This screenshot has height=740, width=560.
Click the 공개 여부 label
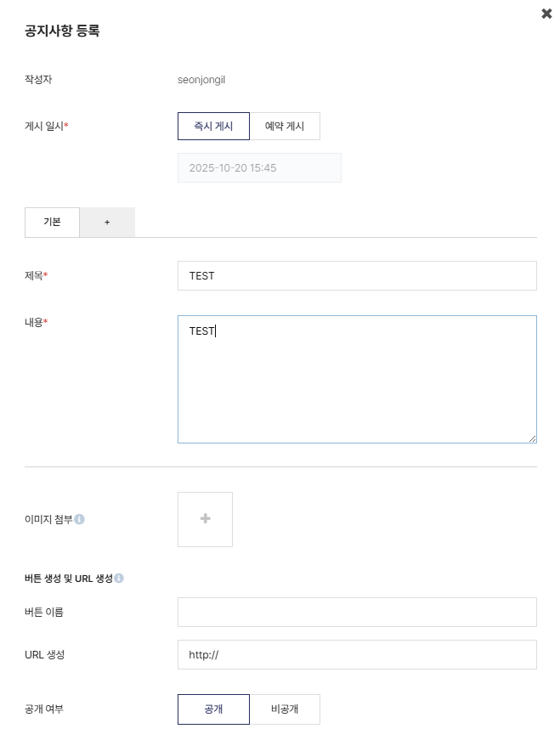44,709
